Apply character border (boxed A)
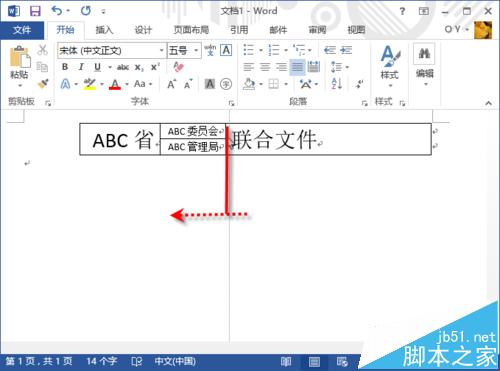 point(226,50)
